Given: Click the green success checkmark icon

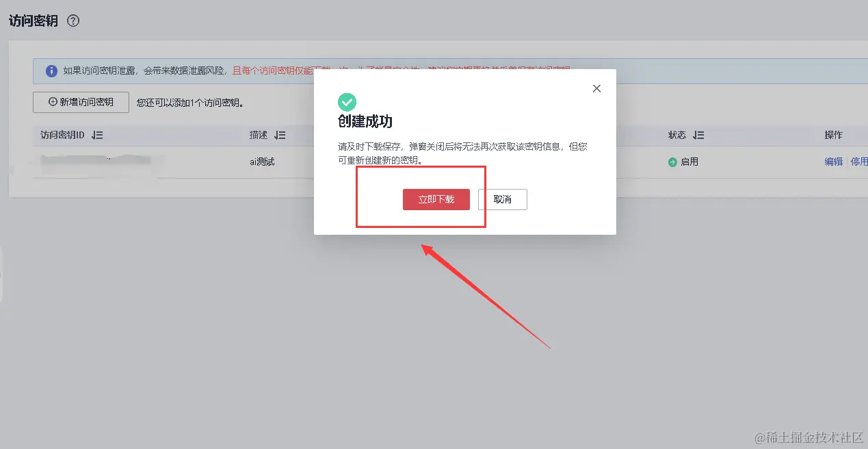Looking at the screenshot, I should coord(347,103).
